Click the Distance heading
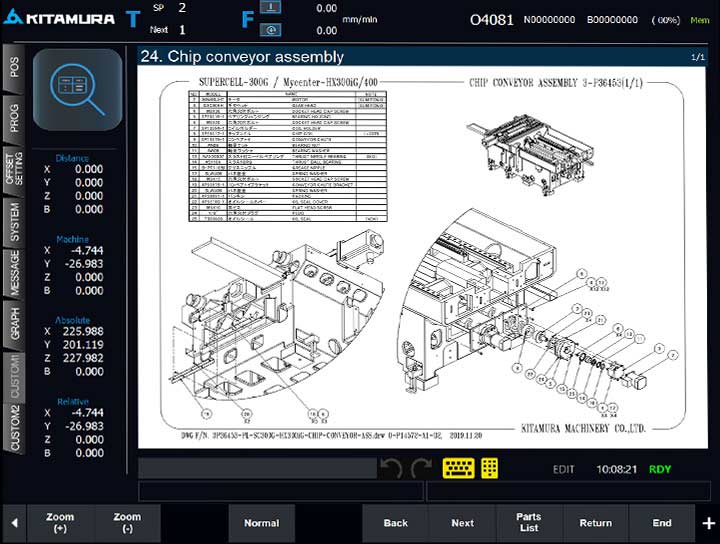Screen dimensions: 720x544 click(72, 158)
